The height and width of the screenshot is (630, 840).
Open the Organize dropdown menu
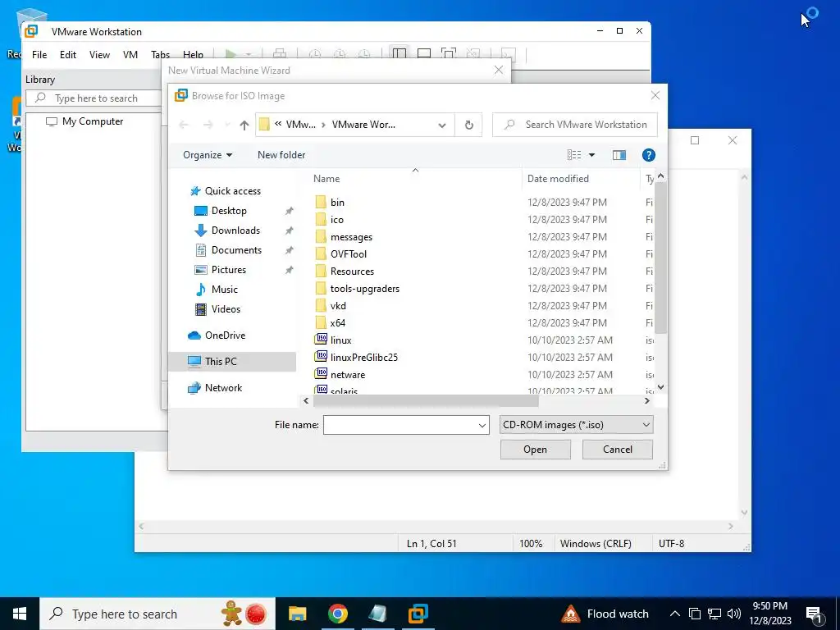pyautogui.click(x=208, y=155)
